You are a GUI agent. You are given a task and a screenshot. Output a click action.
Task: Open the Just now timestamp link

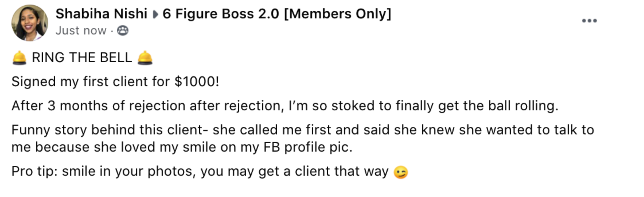81,30
